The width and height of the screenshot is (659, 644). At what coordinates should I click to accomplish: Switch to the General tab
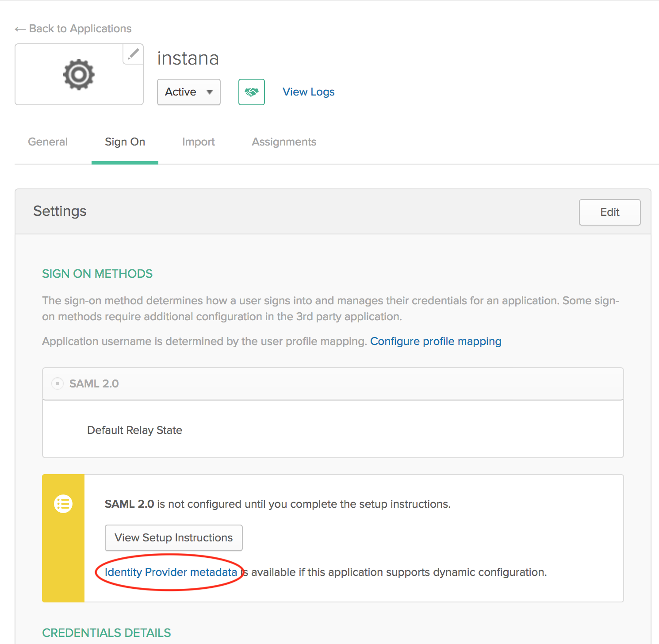(48, 142)
